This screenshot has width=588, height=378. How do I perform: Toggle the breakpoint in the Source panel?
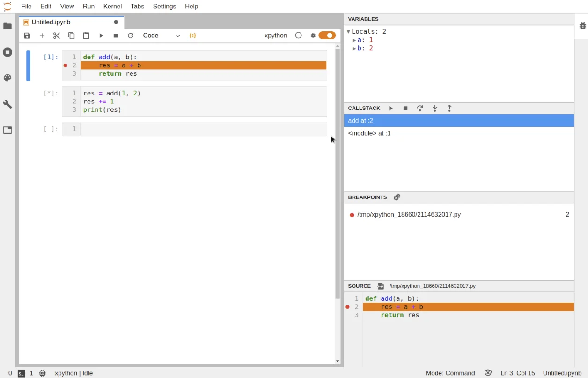coord(347,307)
